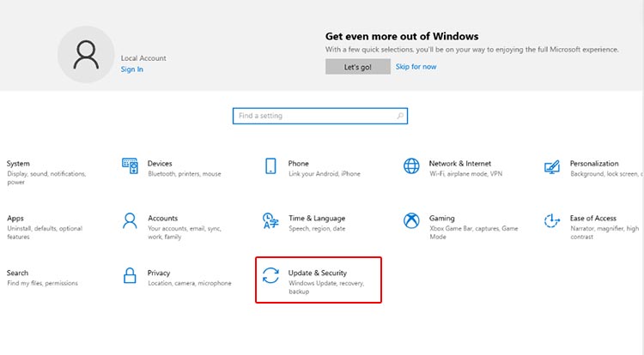This screenshot has width=644, height=355.
Task: Click the Accounts person icon
Action: coord(130,221)
